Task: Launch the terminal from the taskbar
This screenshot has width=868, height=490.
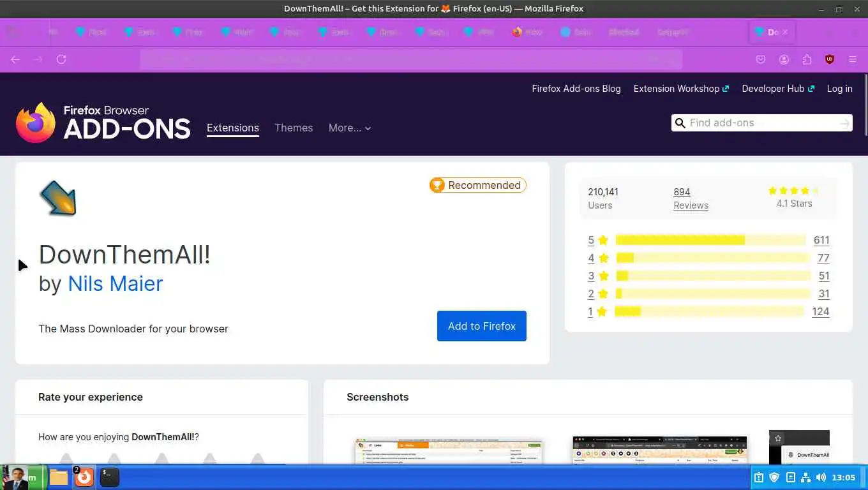Action: pyautogui.click(x=110, y=477)
